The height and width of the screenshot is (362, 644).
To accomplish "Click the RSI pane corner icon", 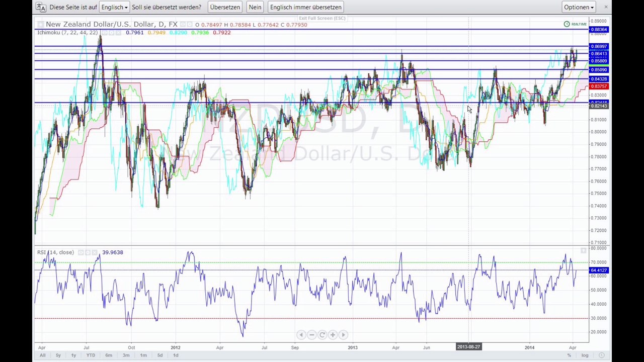I will point(583,250).
